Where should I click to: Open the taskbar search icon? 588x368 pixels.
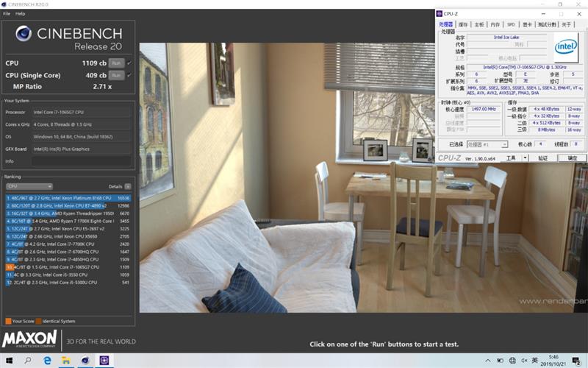point(28,360)
